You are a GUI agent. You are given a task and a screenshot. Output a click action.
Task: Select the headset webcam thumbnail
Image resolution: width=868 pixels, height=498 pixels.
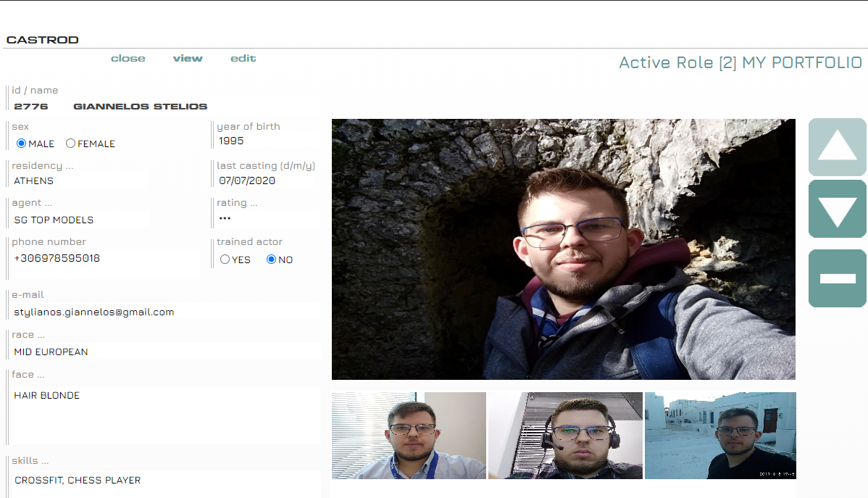564,436
